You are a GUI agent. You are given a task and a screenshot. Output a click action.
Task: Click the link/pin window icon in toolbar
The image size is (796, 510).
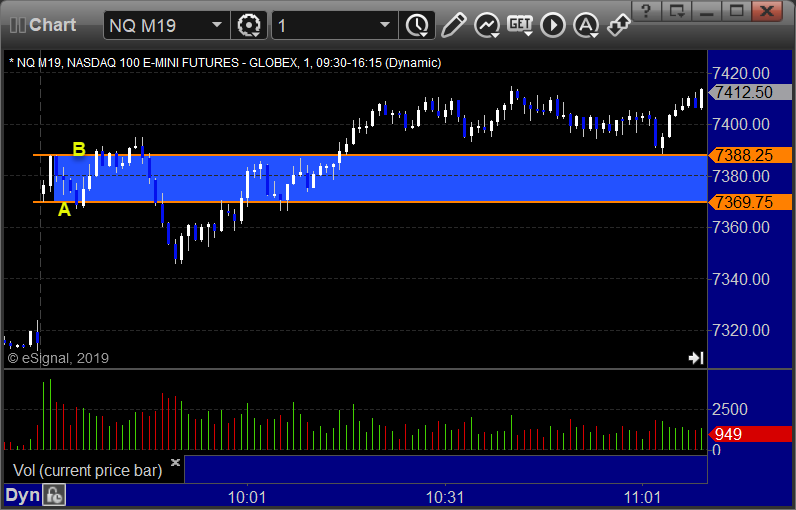coord(619,25)
